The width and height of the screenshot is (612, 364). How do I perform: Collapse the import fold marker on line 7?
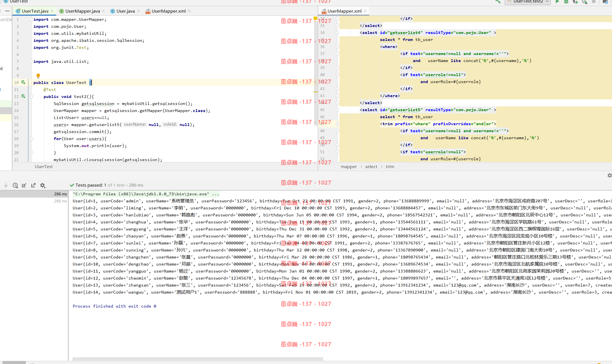click(31, 61)
